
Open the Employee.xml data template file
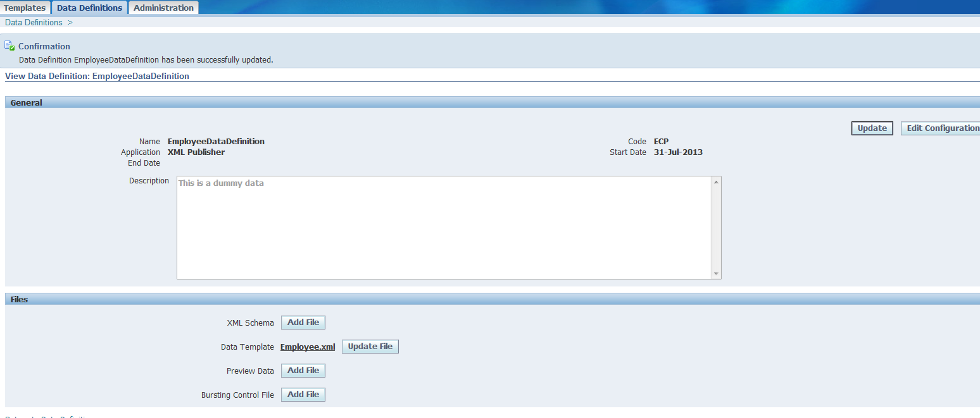click(x=308, y=347)
